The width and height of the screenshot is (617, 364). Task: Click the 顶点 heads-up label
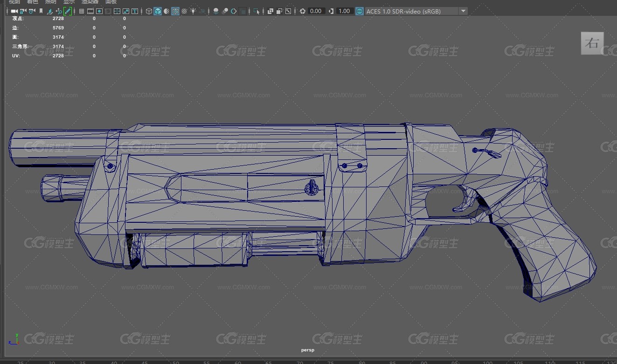coord(18,19)
